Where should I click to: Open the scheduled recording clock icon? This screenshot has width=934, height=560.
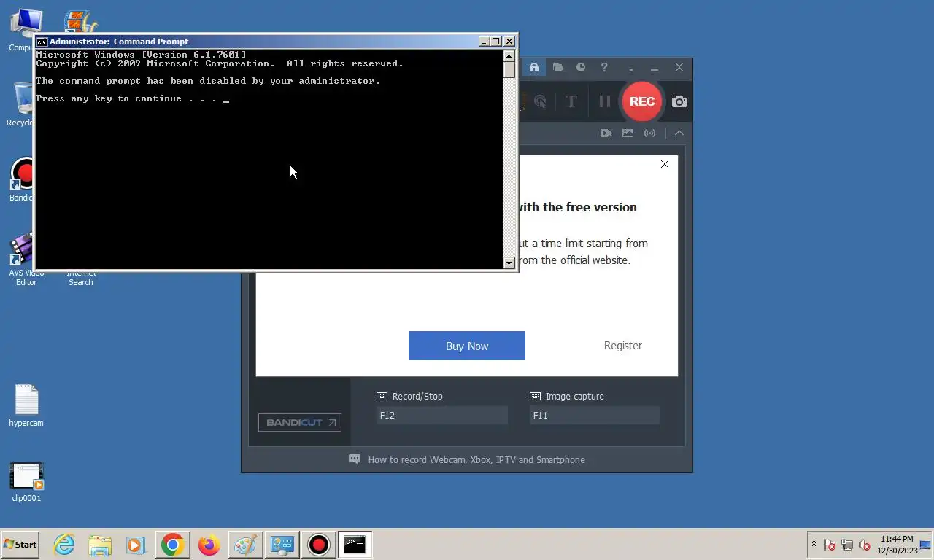click(x=581, y=67)
